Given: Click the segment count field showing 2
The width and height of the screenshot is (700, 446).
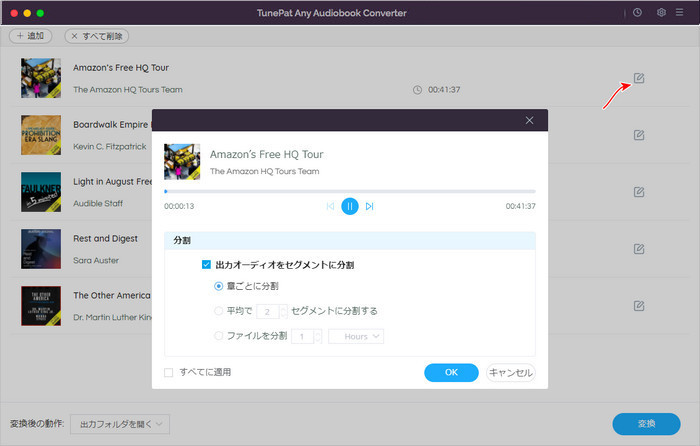Looking at the screenshot, I should pos(268,311).
